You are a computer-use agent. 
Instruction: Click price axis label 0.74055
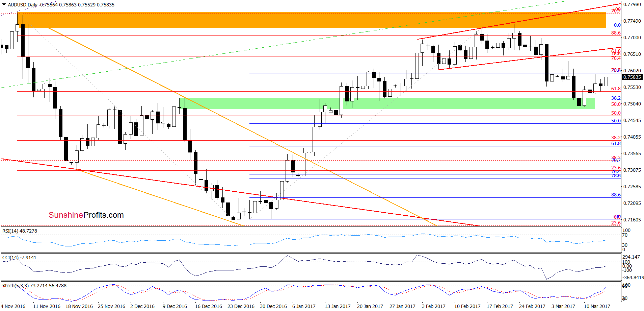tap(632, 137)
